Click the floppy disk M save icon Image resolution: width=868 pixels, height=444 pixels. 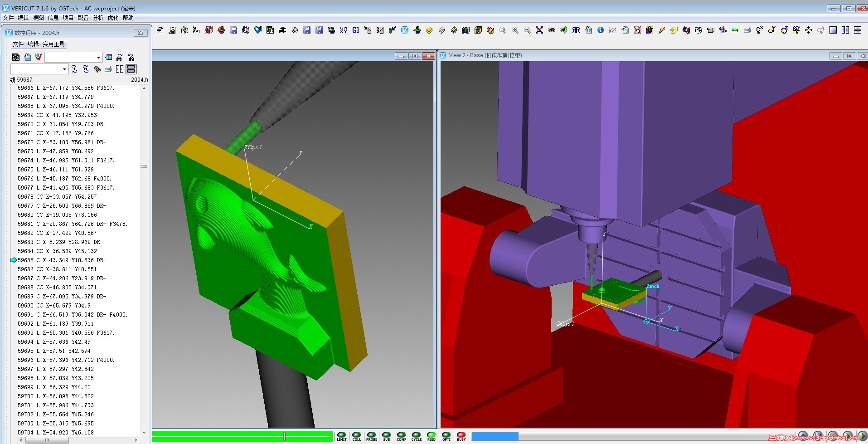pyautogui.click(x=307, y=30)
